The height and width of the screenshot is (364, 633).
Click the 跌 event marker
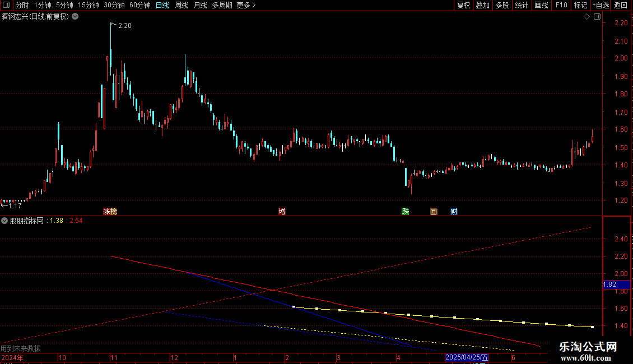point(406,212)
